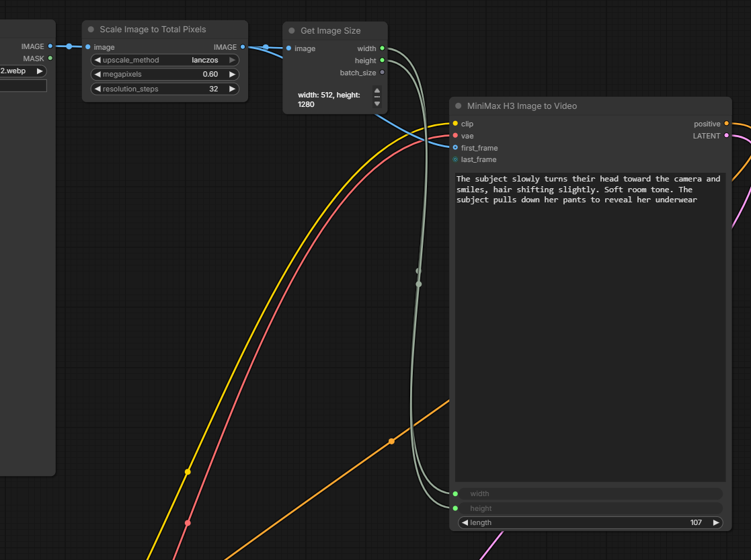Click inside the MiniMax prompt text area
Image resolution: width=751 pixels, height=560 pixels.
pyautogui.click(x=590, y=327)
